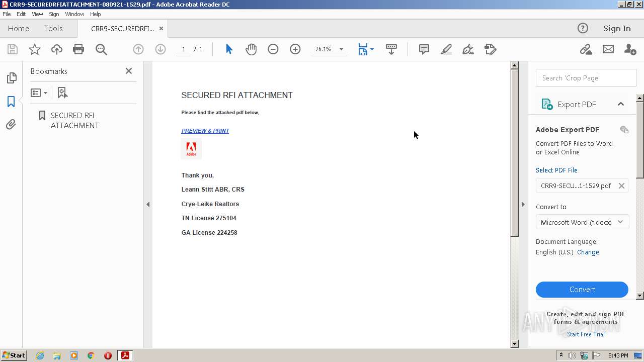The height and width of the screenshot is (362, 644).
Task: Click Select PDF File link
Action: (556, 170)
